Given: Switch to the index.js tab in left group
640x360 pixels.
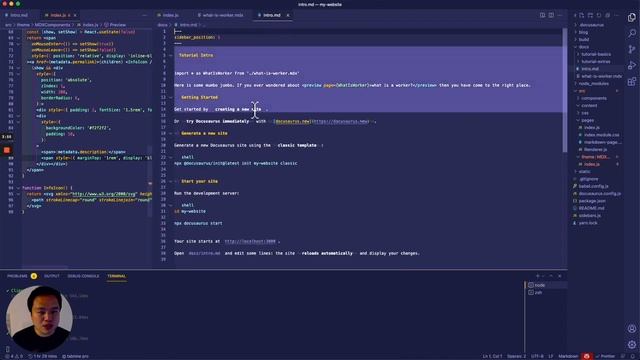Looking at the screenshot, I should tap(57, 15).
